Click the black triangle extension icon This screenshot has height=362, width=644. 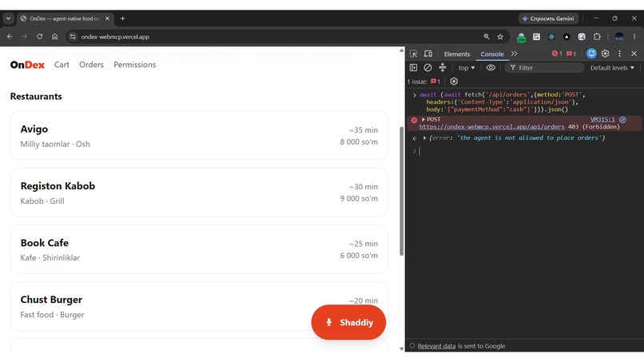point(566,37)
